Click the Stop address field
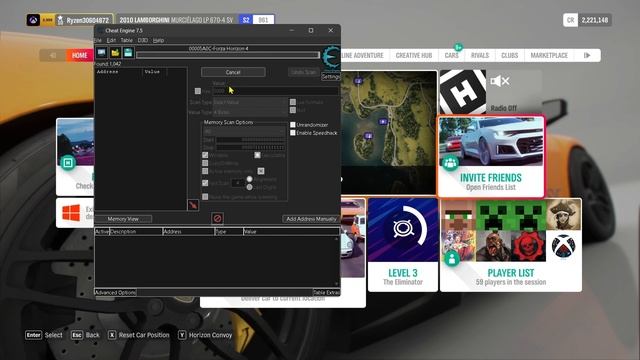The width and height of the screenshot is (640, 360). pos(251,147)
